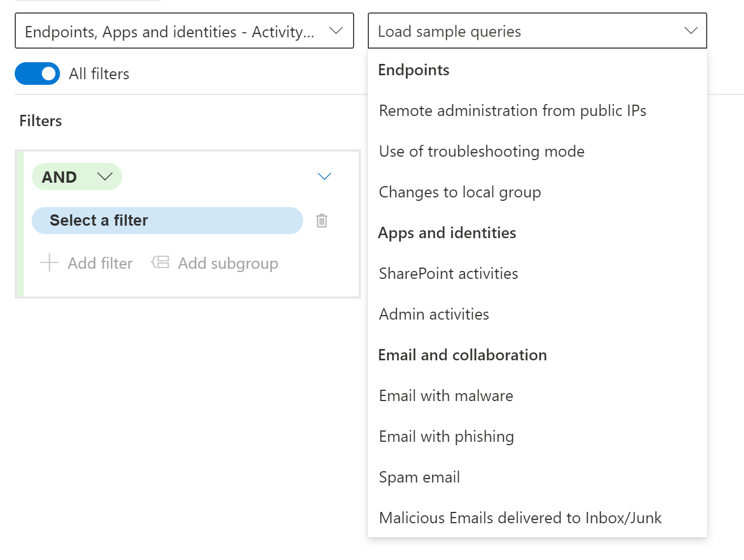Load the Changes to local group query
The height and width of the screenshot is (560, 744).
point(459,192)
